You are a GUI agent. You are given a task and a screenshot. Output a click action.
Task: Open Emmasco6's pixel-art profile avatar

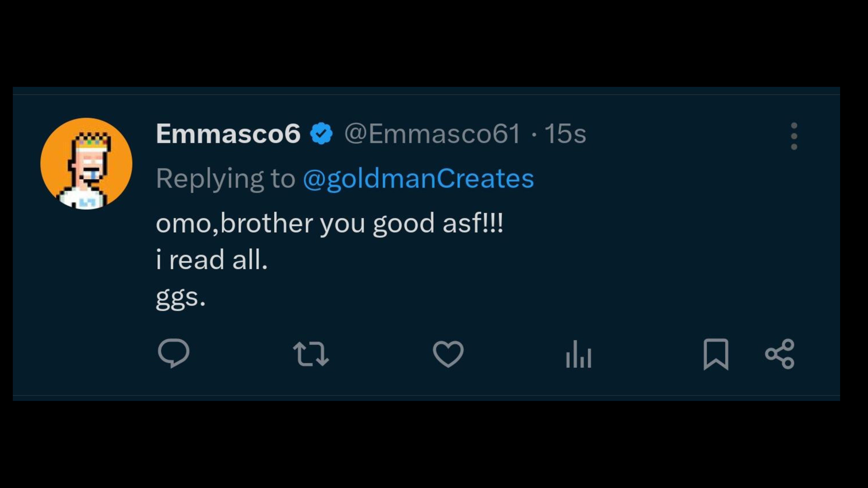pos(86,164)
